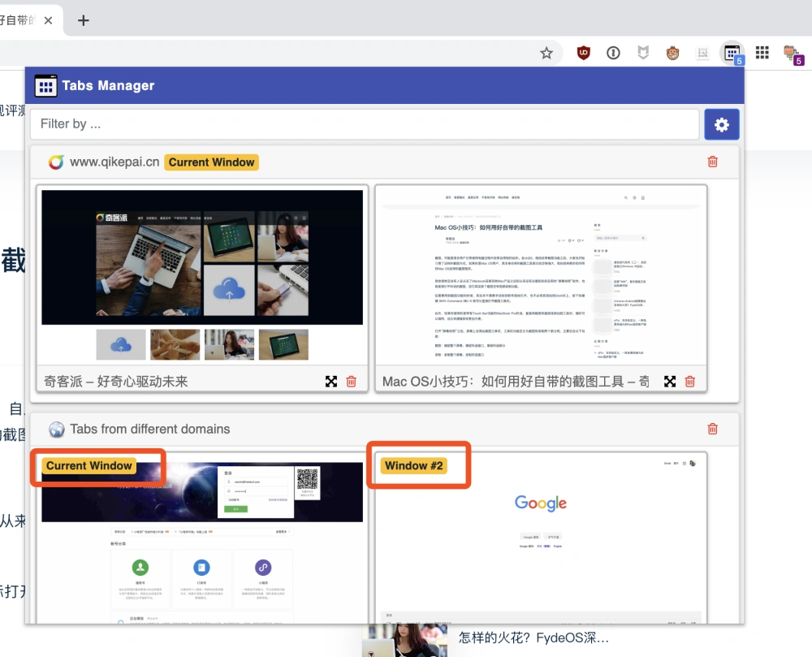Click the Current Window badge beside www.qikepai.cn
Image resolution: width=812 pixels, height=657 pixels.
coord(211,162)
